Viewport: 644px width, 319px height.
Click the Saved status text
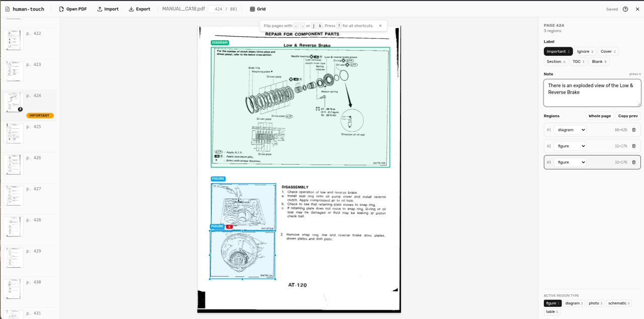(x=612, y=9)
